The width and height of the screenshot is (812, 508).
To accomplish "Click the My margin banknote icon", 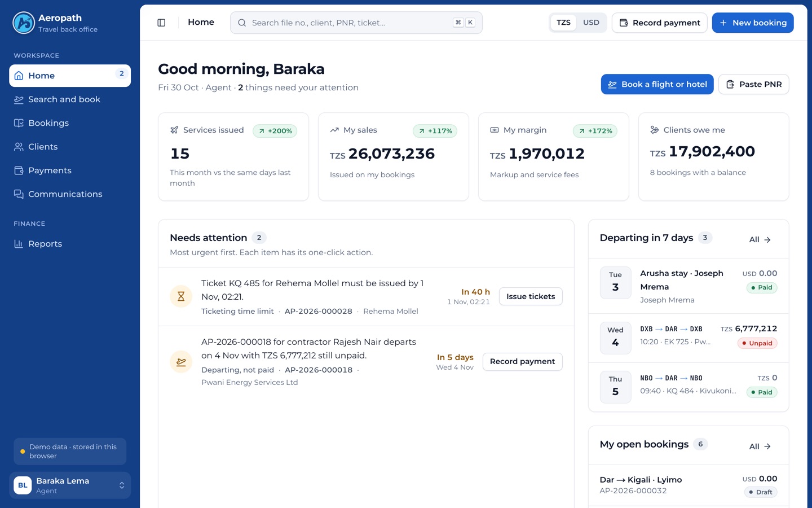I will (x=495, y=130).
